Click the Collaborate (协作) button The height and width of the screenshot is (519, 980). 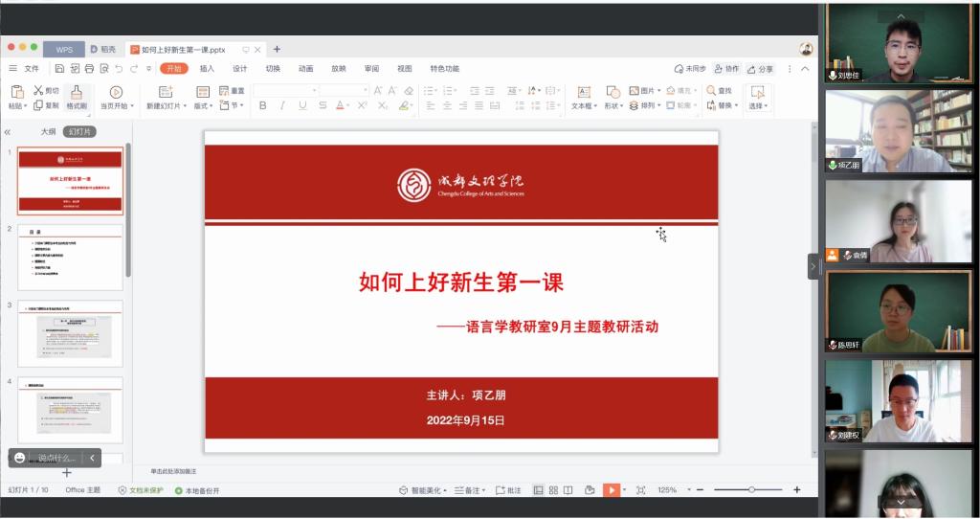click(x=726, y=69)
